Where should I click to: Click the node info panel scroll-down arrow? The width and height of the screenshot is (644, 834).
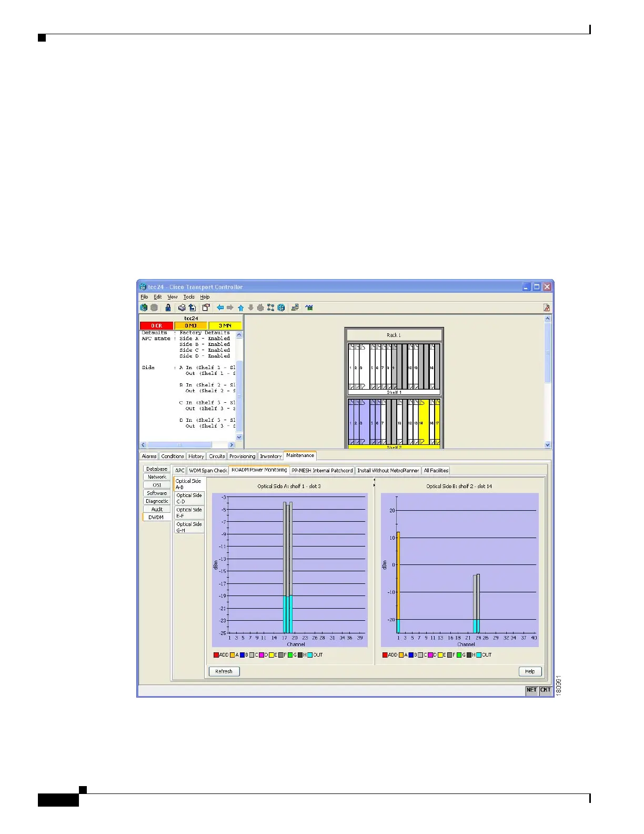[x=239, y=437]
